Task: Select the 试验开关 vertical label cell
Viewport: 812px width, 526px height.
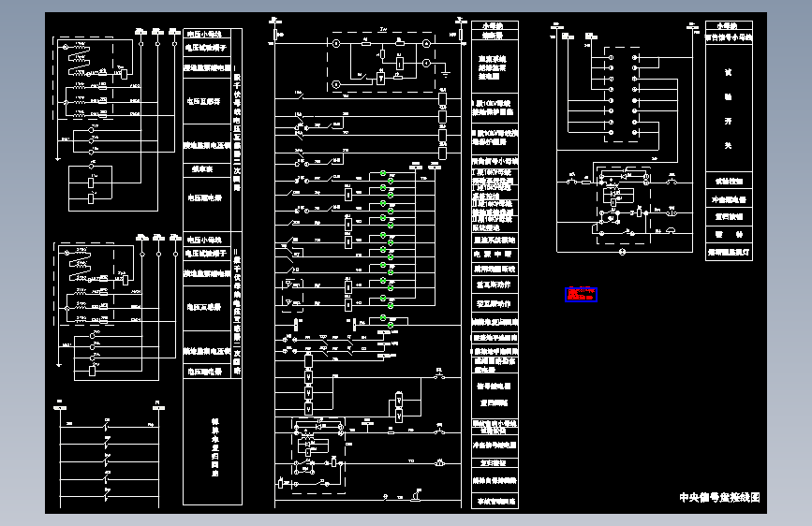Action: 729,109
